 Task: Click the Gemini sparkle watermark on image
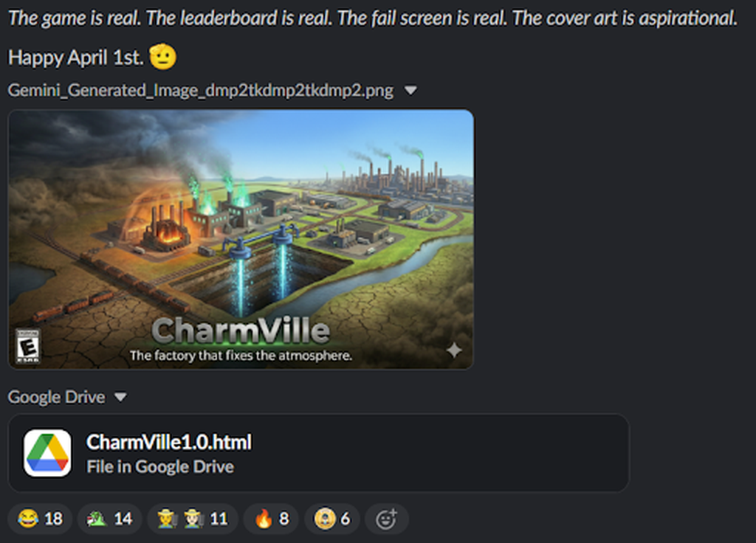click(454, 350)
